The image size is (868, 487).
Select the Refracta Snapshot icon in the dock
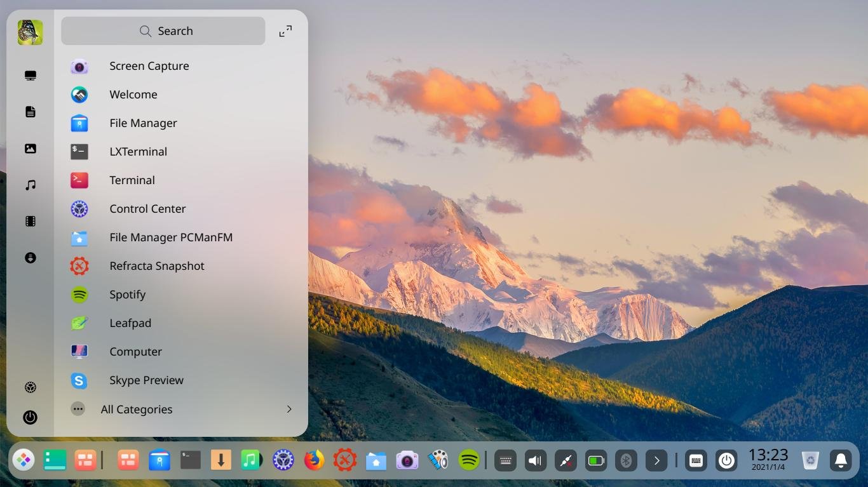pyautogui.click(x=344, y=460)
